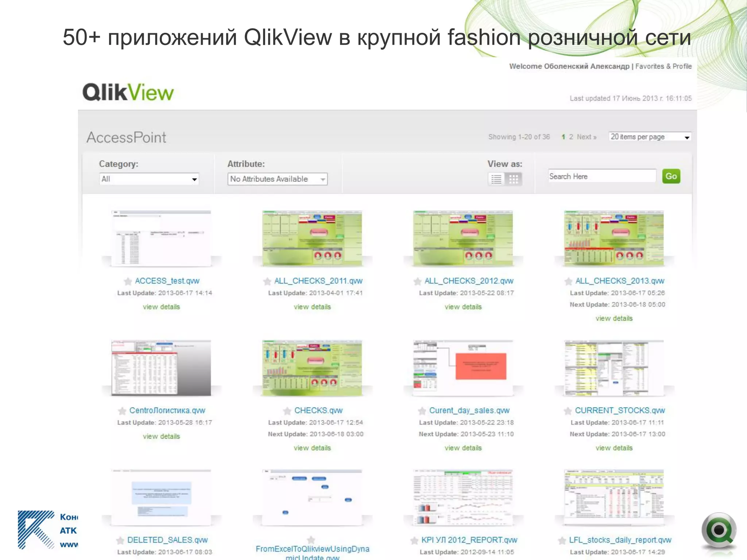Click the CURRENT_STOCKS.qvw thumbnail preview
This screenshot has height=560, width=747.
[614, 368]
